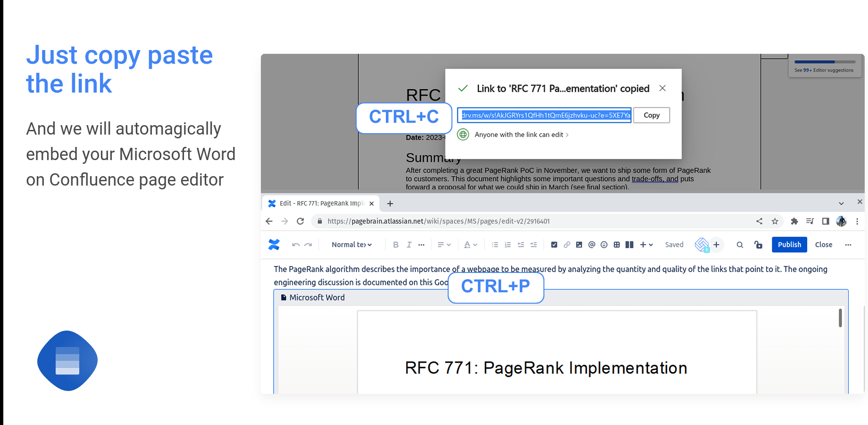868x425 pixels.
Task: Open page restrictions lock icon
Action: pos(758,245)
